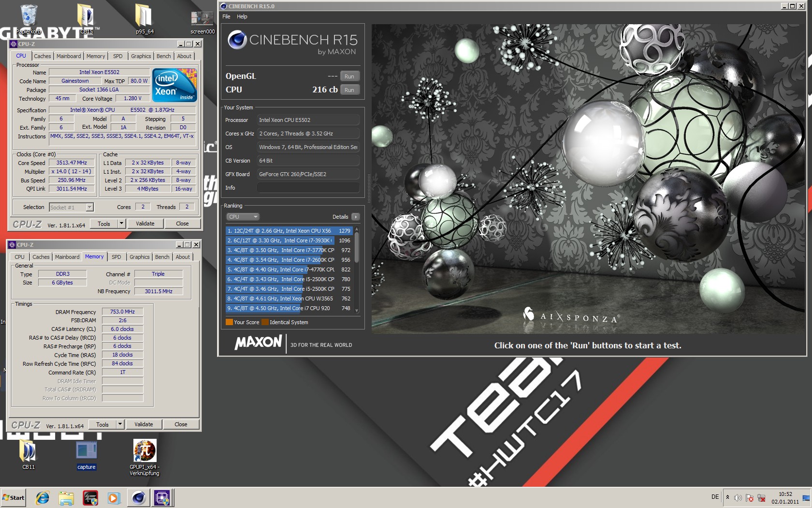Expand ranking Details arrow button
The height and width of the screenshot is (508, 812).
tap(355, 217)
